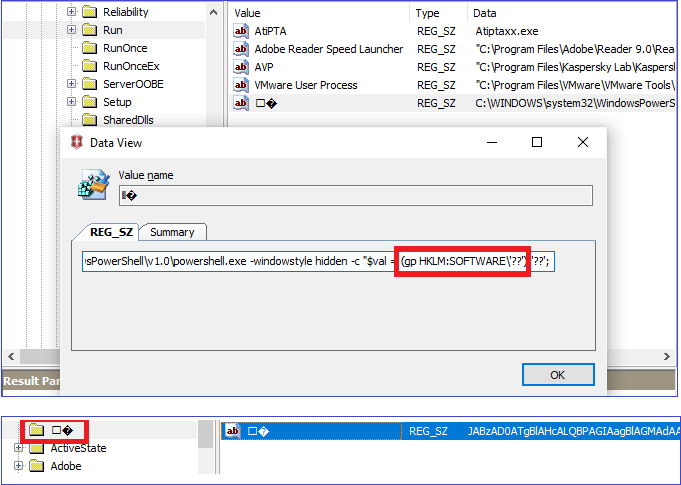Select the RunOnce tree item
The image size is (681, 485).
pos(125,48)
